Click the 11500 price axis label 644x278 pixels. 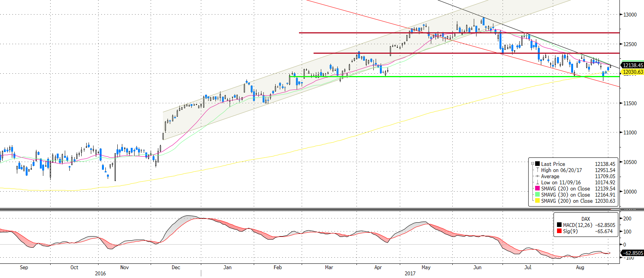[x=630, y=103]
